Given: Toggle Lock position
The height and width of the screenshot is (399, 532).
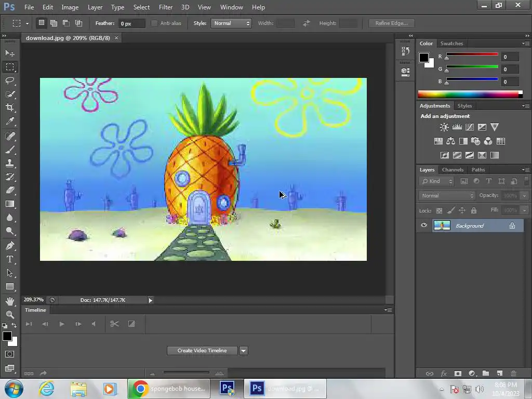Looking at the screenshot, I should tap(462, 211).
